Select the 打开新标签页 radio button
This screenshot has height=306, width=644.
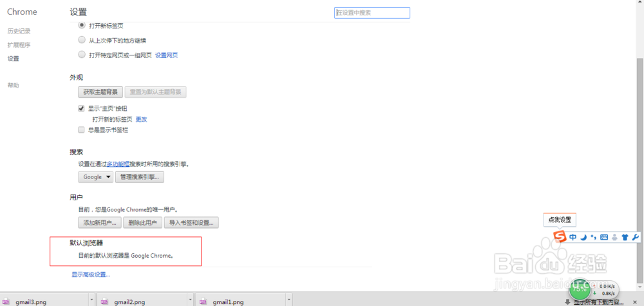[81, 25]
